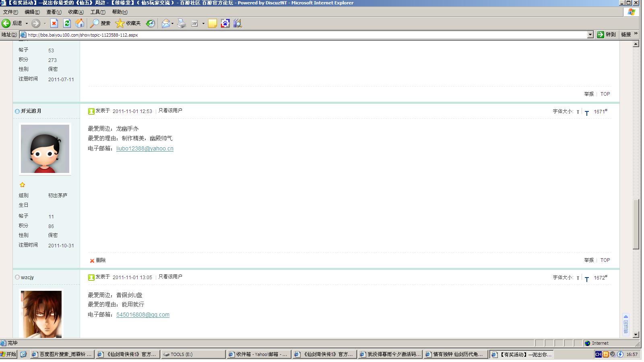This screenshot has height=362, width=644.
Task: Click the status circle beside user 开元追月
Action: [x=17, y=111]
